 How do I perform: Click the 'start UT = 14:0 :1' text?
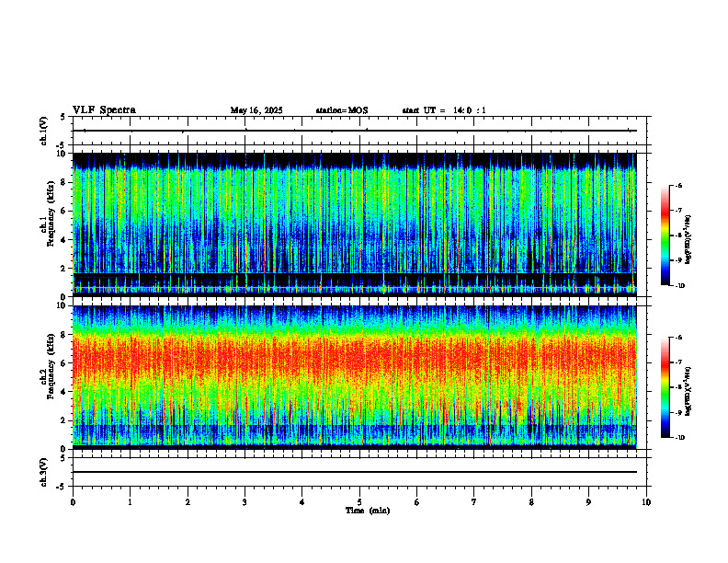pyautogui.click(x=444, y=110)
